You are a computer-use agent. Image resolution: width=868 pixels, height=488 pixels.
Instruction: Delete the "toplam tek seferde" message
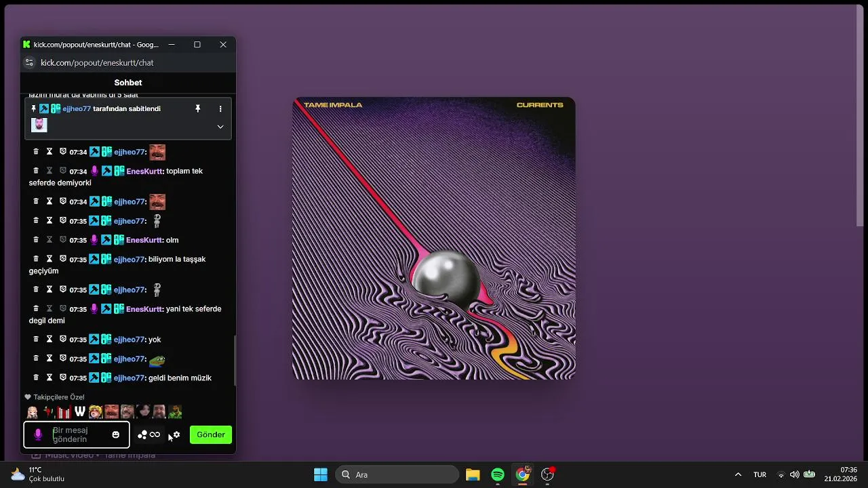[x=36, y=171]
